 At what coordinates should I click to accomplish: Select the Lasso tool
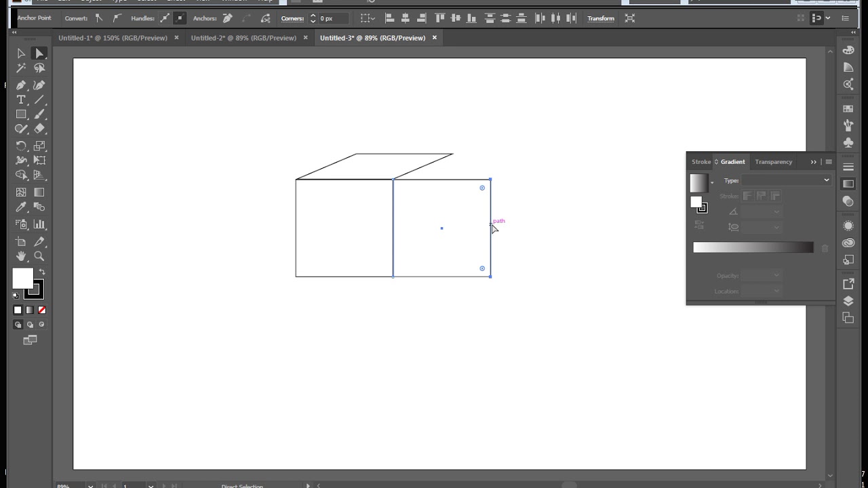click(39, 68)
